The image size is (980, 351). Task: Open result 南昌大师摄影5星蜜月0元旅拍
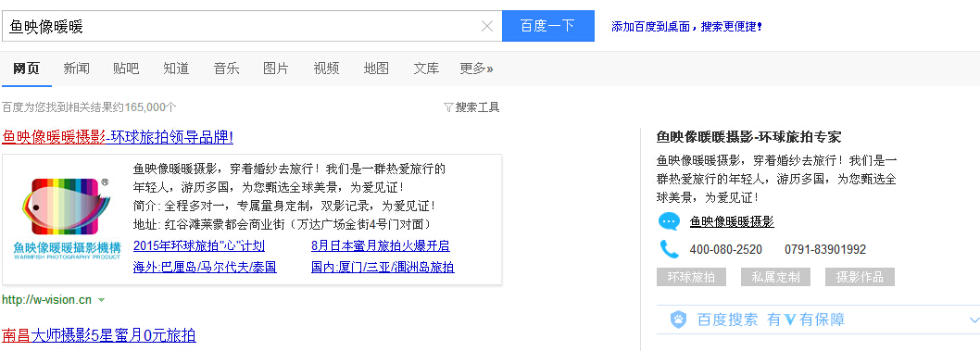click(x=99, y=335)
